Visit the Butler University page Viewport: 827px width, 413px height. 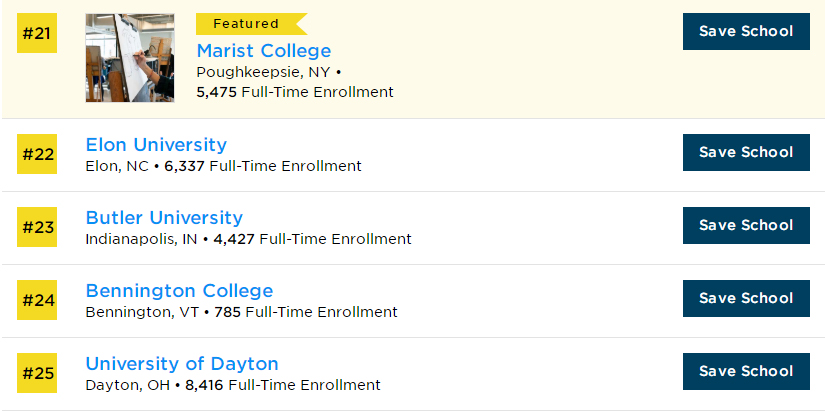[164, 218]
